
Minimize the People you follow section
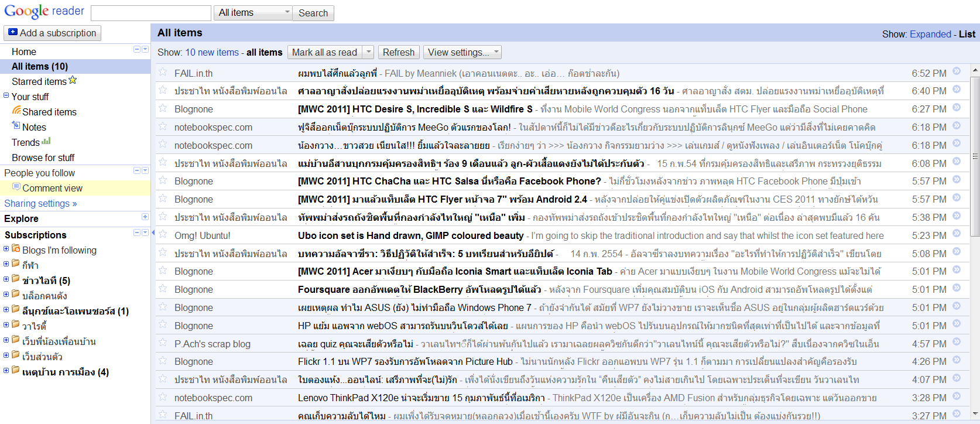coord(137,170)
